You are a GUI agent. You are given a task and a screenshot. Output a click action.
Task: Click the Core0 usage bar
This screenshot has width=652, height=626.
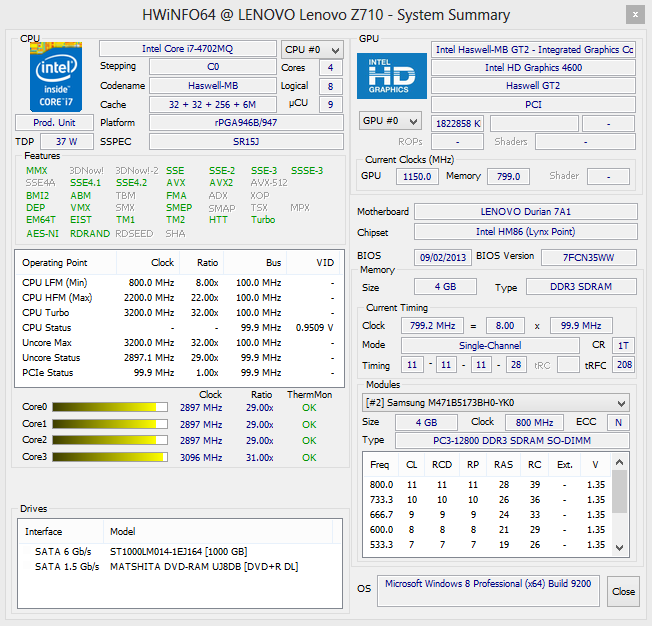tap(110, 407)
